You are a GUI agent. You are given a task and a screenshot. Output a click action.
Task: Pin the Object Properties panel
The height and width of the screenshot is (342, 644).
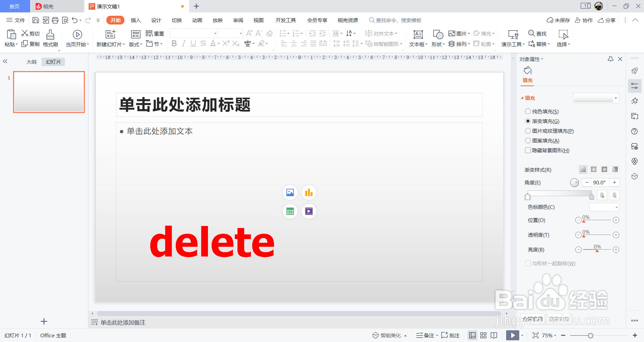[x=610, y=59]
